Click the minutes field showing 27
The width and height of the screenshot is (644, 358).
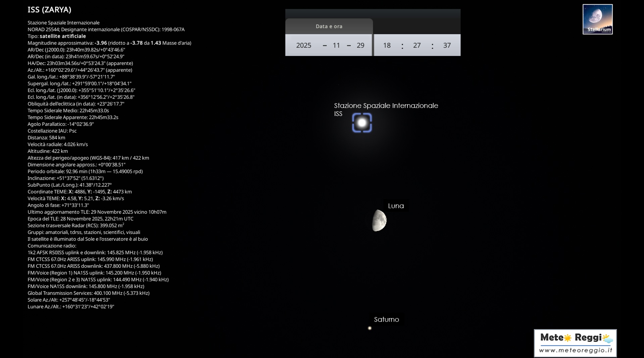tap(417, 45)
